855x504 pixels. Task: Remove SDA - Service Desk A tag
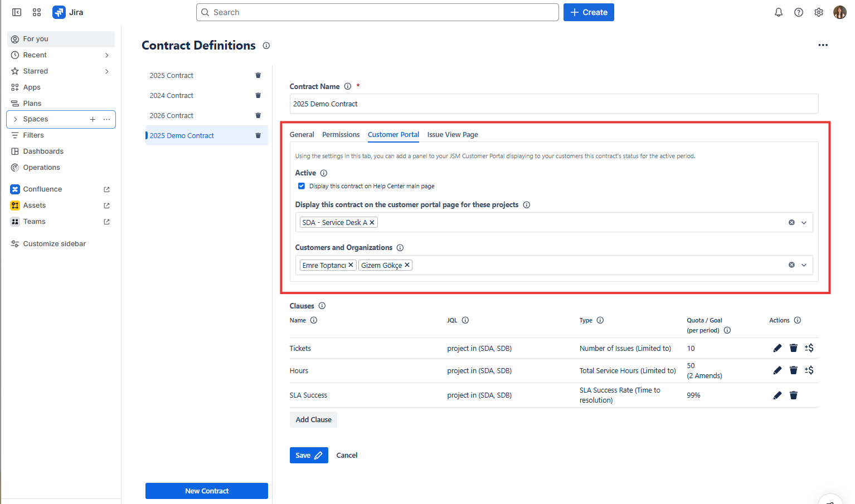(372, 223)
